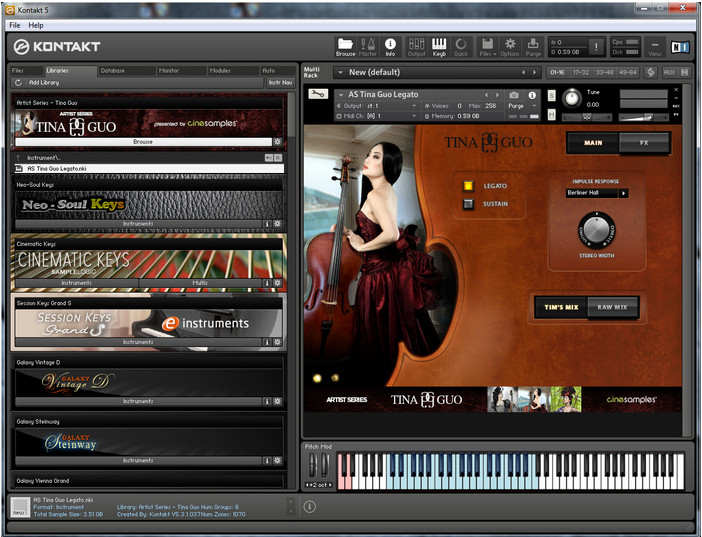This screenshot has width=702, height=537.
Task: Select AS Tina Guo Legato.nki file
Action: 149,168
